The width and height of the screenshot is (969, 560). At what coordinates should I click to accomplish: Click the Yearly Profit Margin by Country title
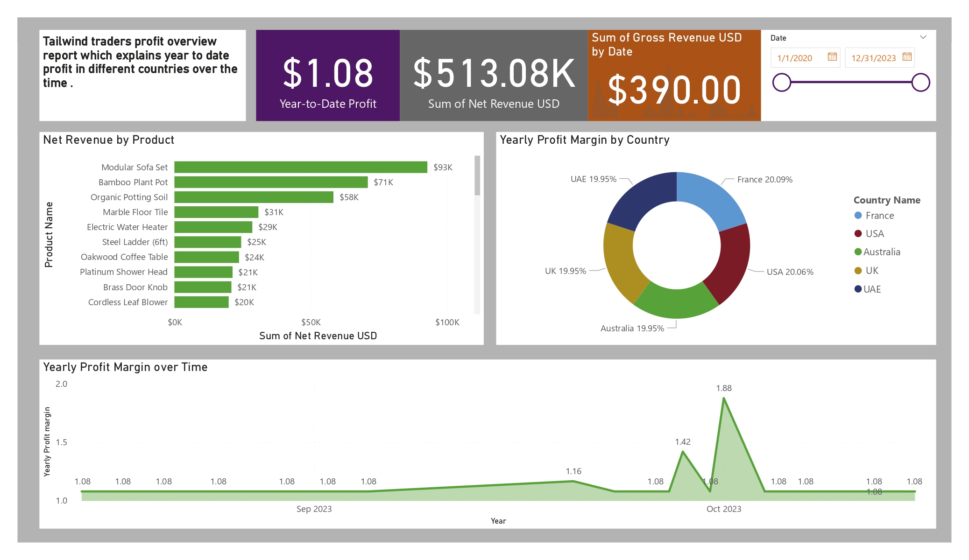coord(585,140)
